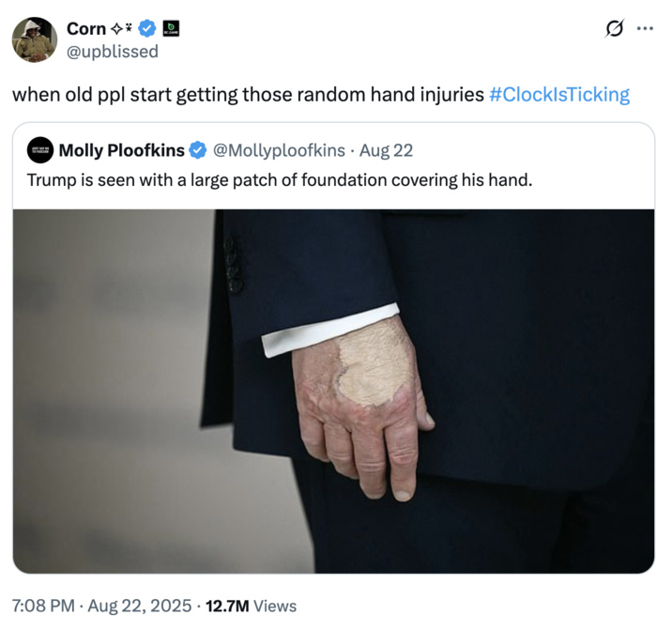This screenshot has height=631, width=672.
Task: Open the #ClockIsTicking hashtag
Action: [x=559, y=95]
